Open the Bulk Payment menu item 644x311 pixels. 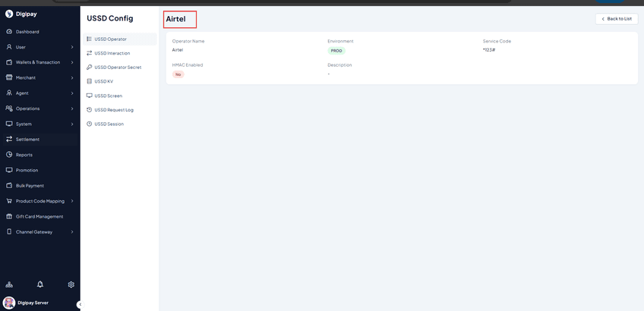pos(39,185)
